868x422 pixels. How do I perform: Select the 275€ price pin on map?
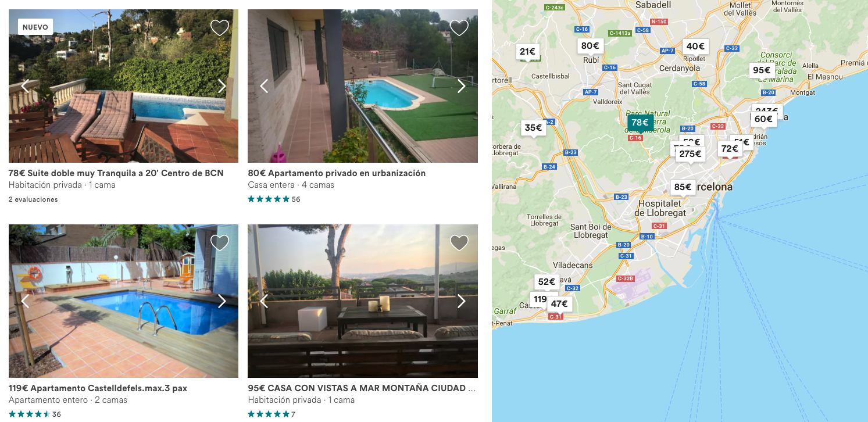point(691,154)
